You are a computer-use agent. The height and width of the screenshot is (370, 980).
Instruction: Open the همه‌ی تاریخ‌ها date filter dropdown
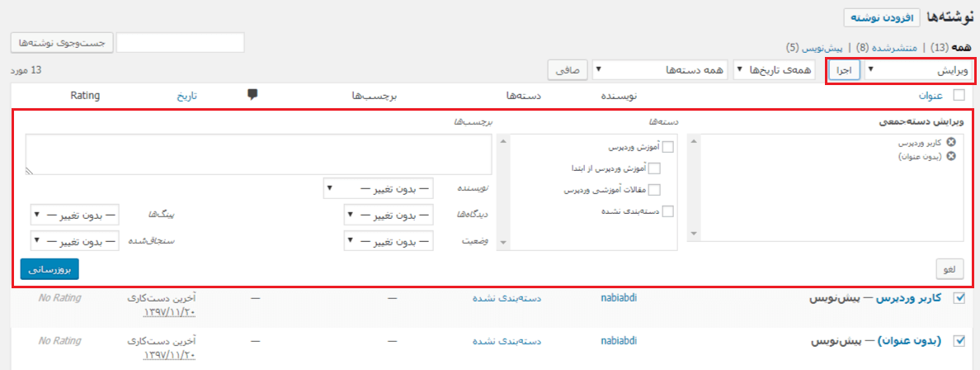pos(773,70)
